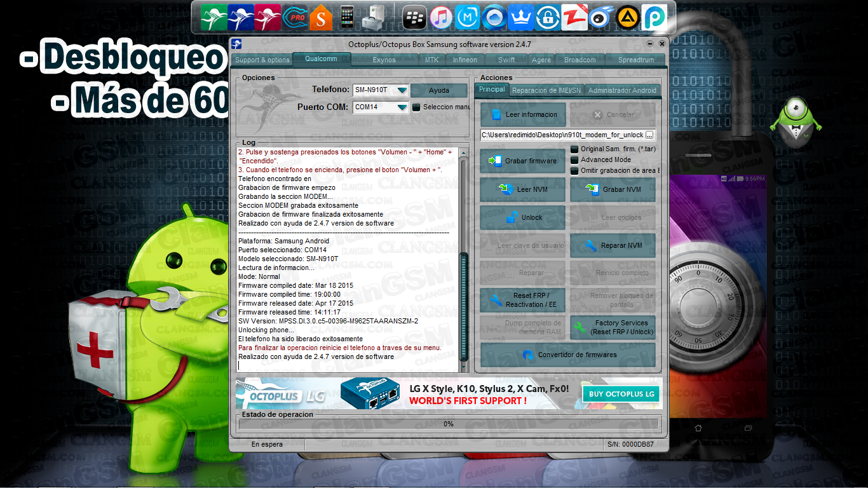Switch to Support & options tab
This screenshot has height=488, width=868.
(262, 60)
